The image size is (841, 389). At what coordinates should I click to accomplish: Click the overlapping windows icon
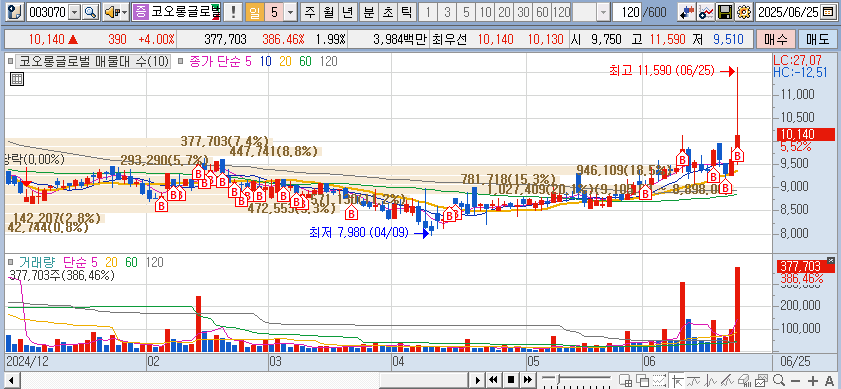click(643, 380)
